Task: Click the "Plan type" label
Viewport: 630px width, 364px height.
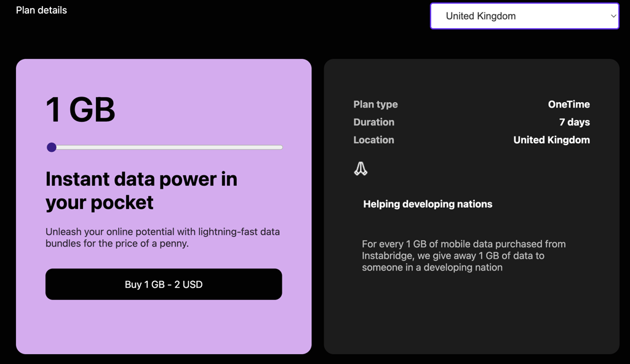Action: [376, 104]
